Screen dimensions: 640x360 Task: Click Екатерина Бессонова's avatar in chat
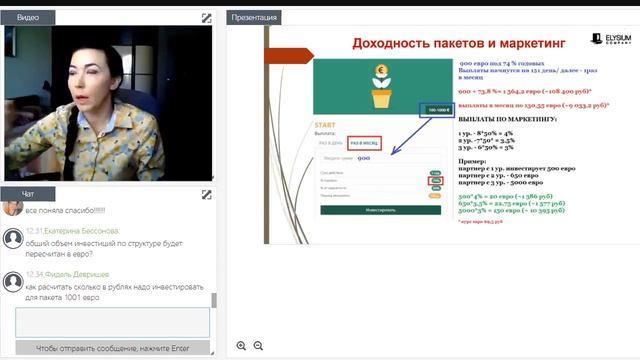pyautogui.click(x=13, y=239)
